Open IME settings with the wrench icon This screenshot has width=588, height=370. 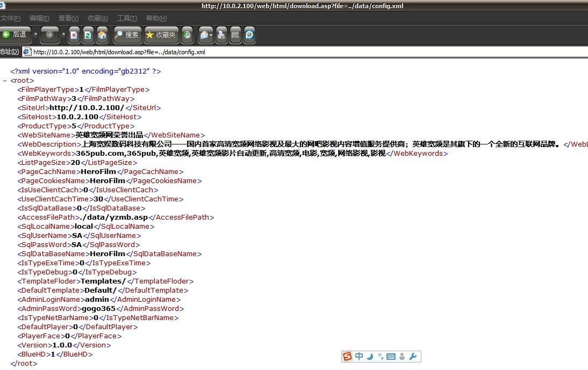[x=413, y=357]
